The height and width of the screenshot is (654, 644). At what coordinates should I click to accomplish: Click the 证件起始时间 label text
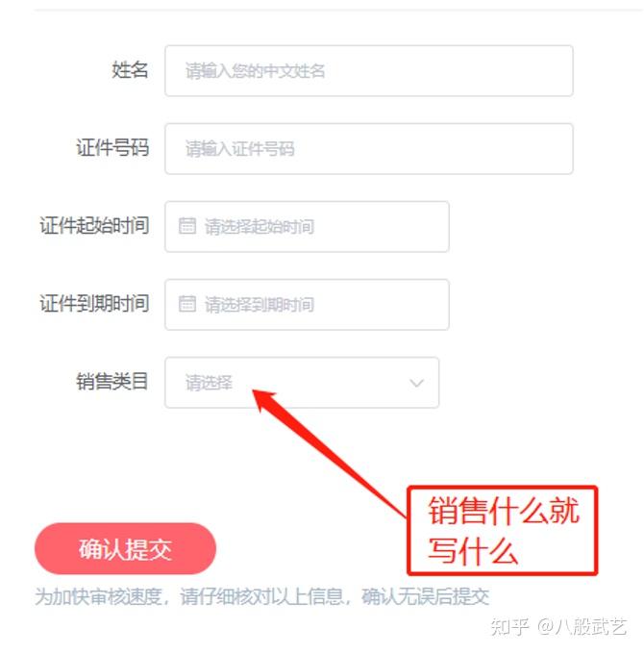94,226
